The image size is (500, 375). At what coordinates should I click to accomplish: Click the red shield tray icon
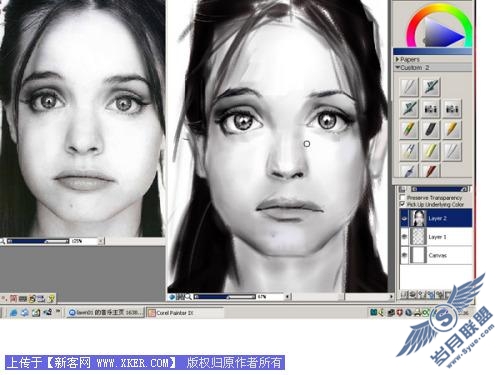pyautogui.click(x=399, y=313)
